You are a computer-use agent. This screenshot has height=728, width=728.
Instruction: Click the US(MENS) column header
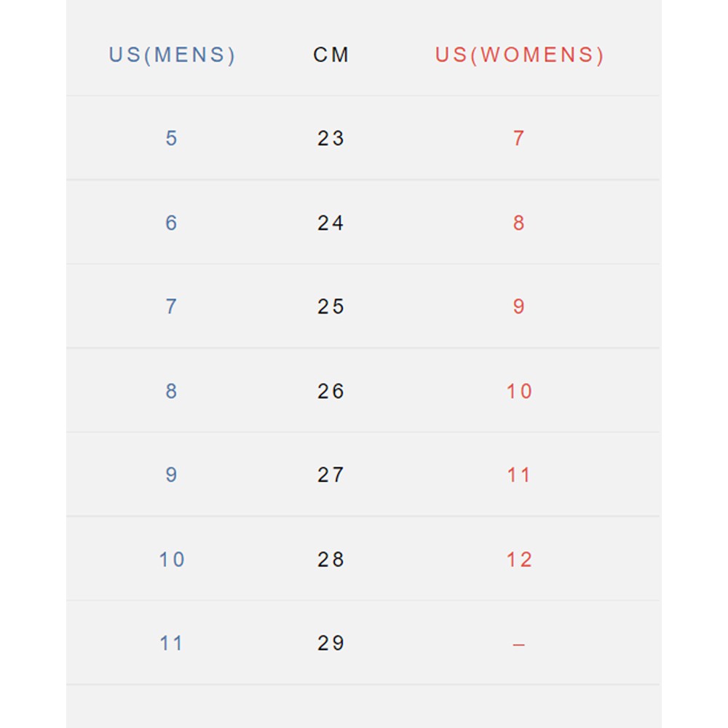(x=172, y=55)
